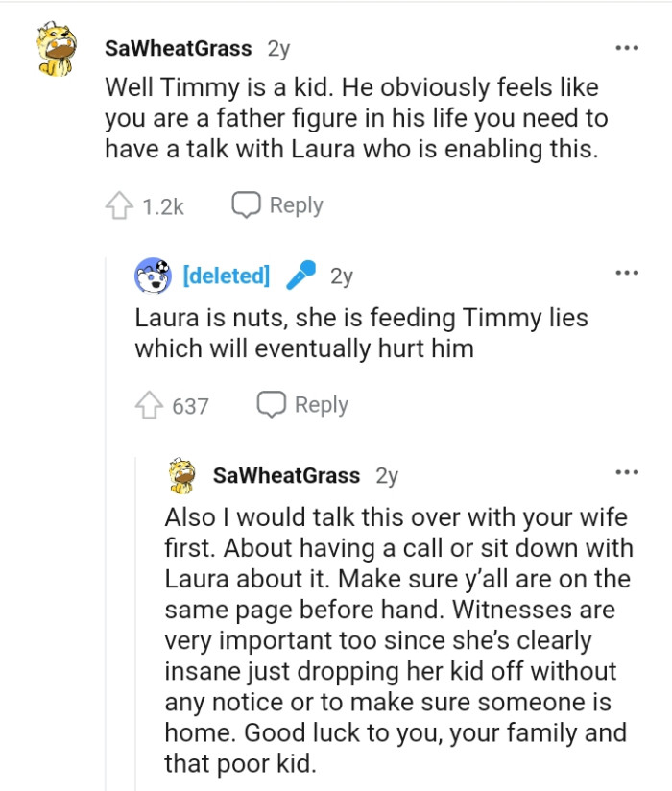Click the microphone award icon beside [deleted]

303,276
